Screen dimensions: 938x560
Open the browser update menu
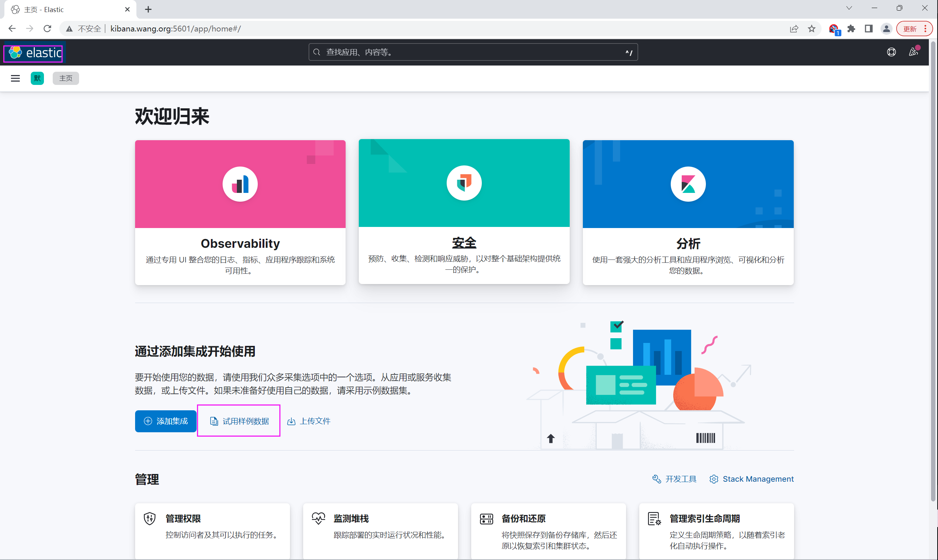click(914, 29)
